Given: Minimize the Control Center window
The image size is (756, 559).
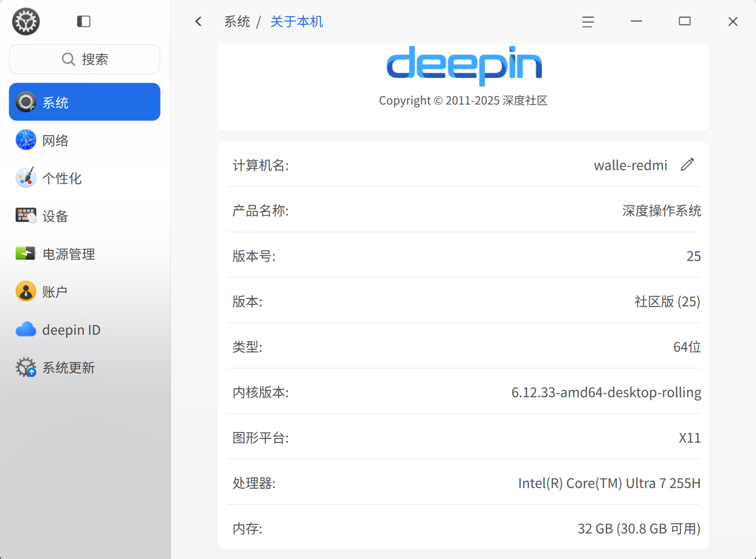Looking at the screenshot, I should click(x=636, y=21).
